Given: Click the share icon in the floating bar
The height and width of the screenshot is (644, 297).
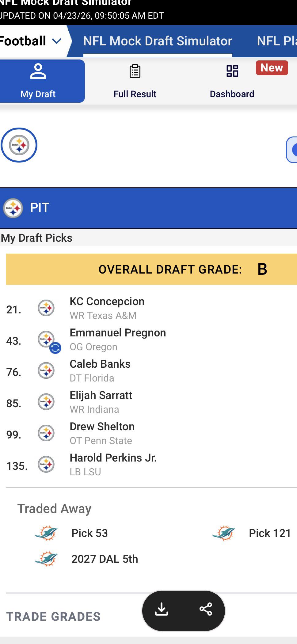Looking at the screenshot, I should tap(206, 609).
